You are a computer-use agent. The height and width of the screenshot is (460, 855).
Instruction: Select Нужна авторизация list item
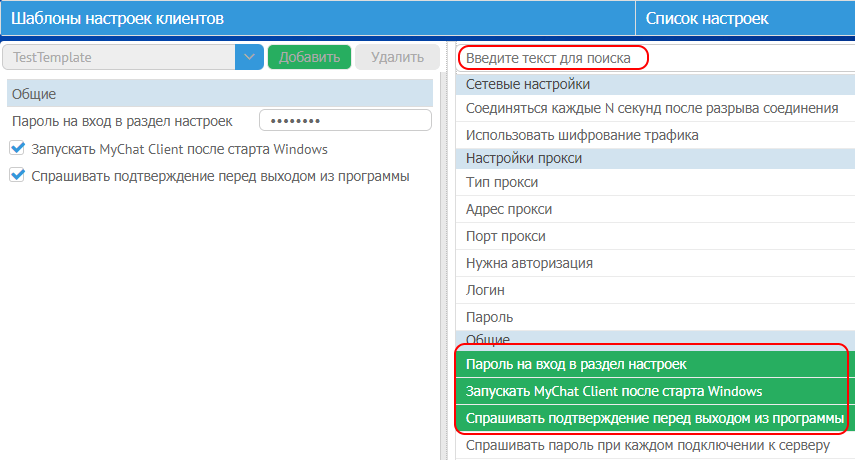(529, 264)
